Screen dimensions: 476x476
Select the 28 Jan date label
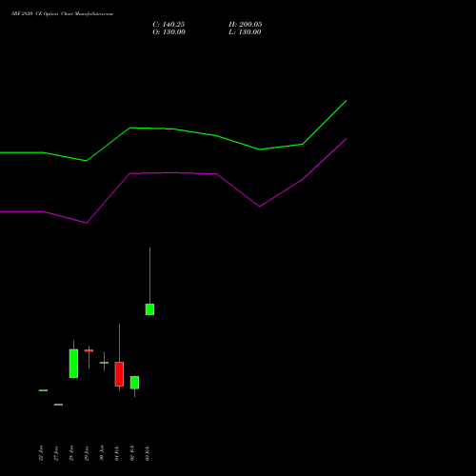71,453
